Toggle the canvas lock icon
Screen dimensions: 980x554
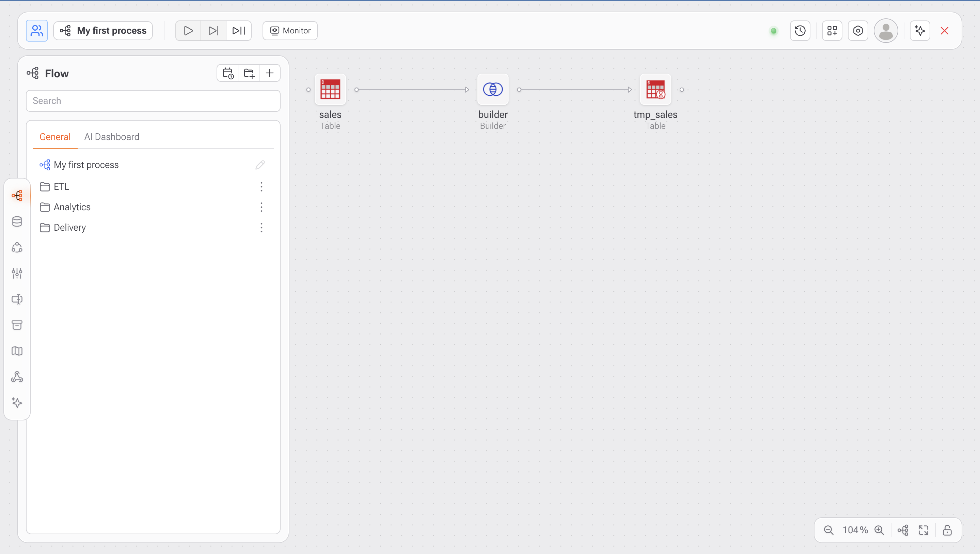pos(947,530)
